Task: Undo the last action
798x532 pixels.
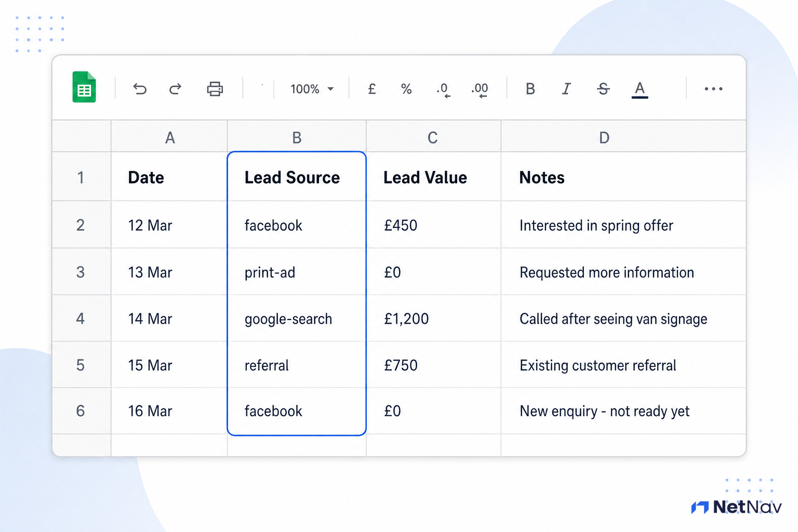Action: point(140,89)
